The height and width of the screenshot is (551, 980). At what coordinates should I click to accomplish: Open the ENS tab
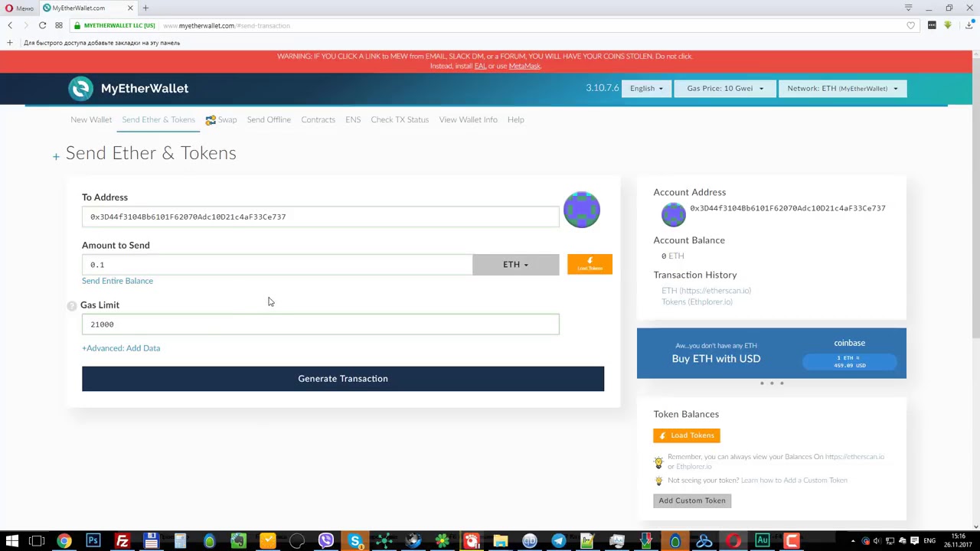click(353, 119)
